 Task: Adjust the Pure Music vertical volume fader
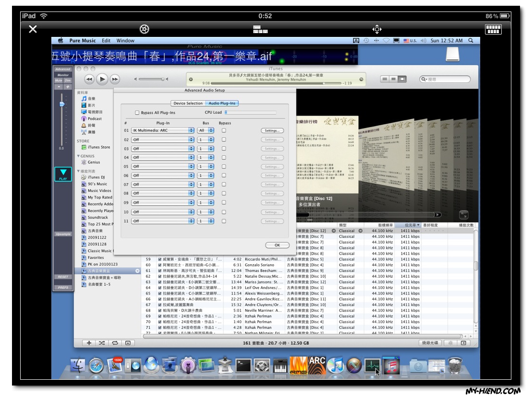pyautogui.click(x=62, y=104)
